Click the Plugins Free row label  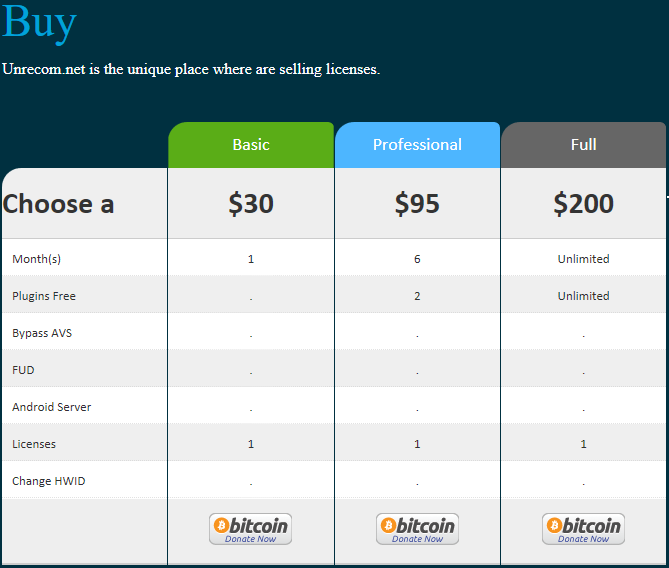click(44, 296)
